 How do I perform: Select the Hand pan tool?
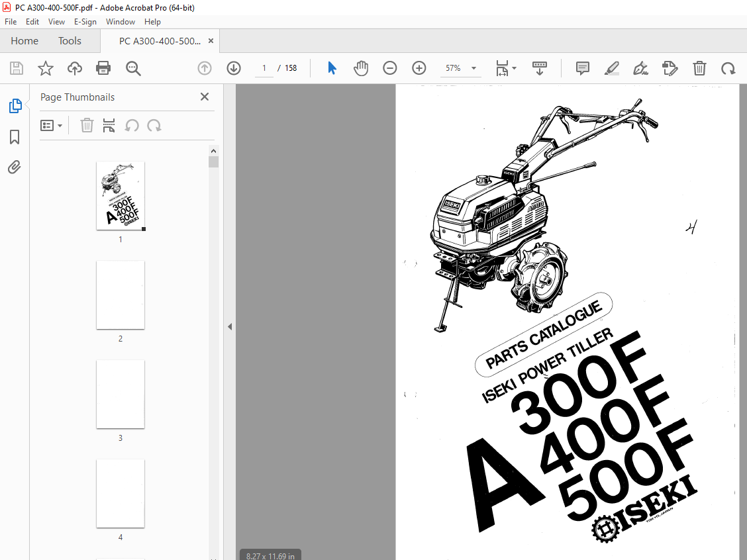[x=361, y=68]
